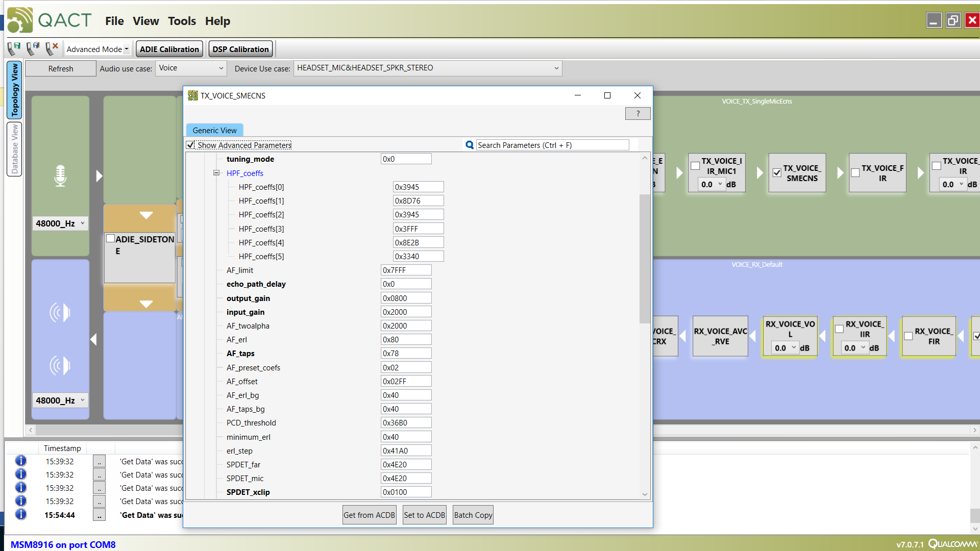Image resolution: width=980 pixels, height=551 pixels.
Task: Click info icon of first 15:39:32 log row
Action: click(x=21, y=461)
